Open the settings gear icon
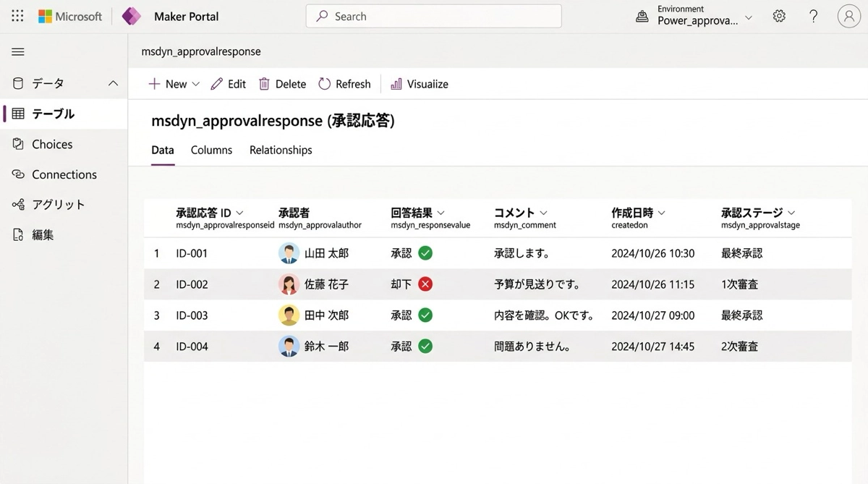Screen dimensions: 868x484 (x=779, y=16)
